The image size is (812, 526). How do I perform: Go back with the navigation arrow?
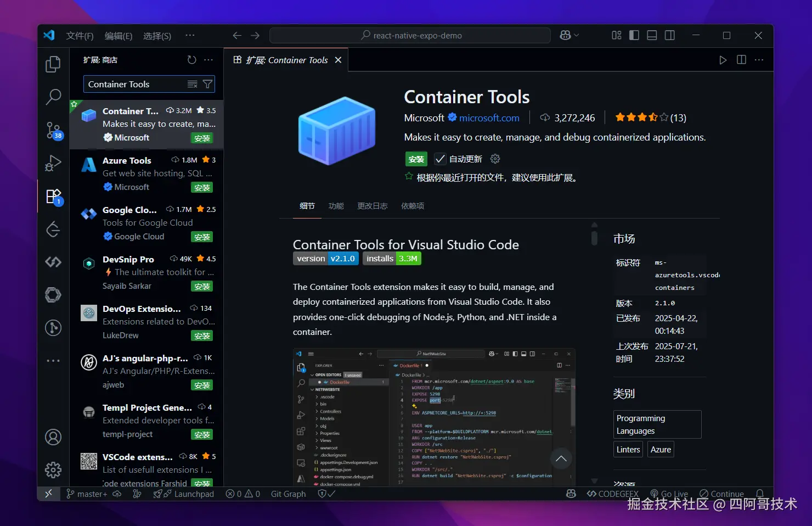pyautogui.click(x=237, y=36)
